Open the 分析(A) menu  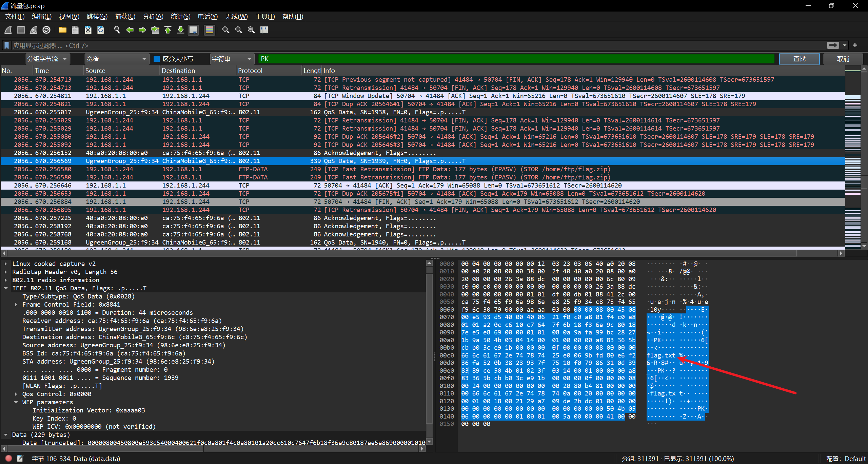point(153,16)
